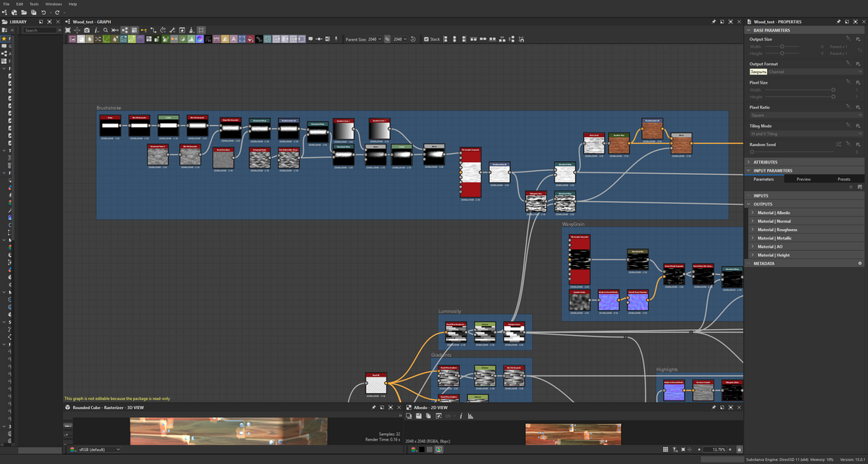
Task: Click the graph info 'i' icon
Action: point(96,30)
